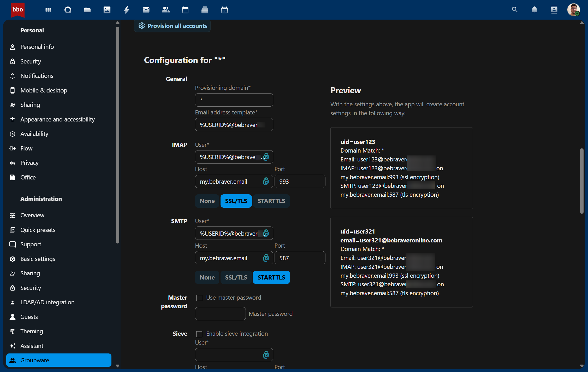This screenshot has width=588, height=372.
Task: Open user avatar menu at top right
Action: click(x=573, y=10)
